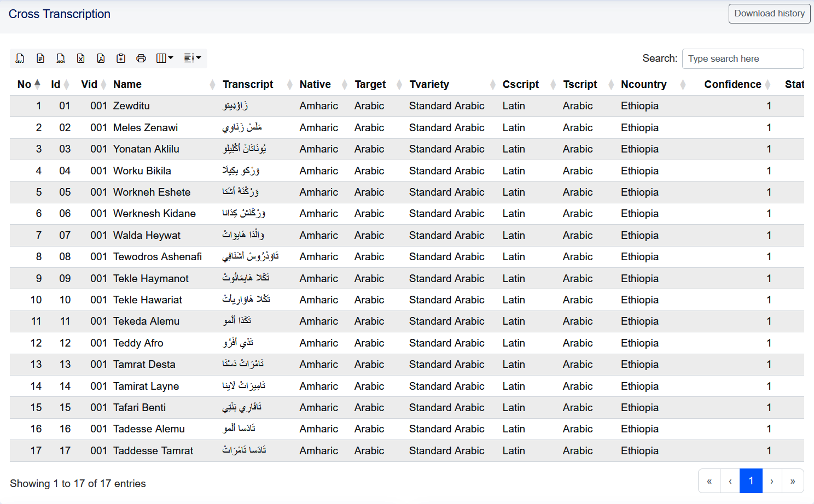Viewport: 814px width, 504px height.
Task: Open column visibility dropdown
Action: coord(165,58)
